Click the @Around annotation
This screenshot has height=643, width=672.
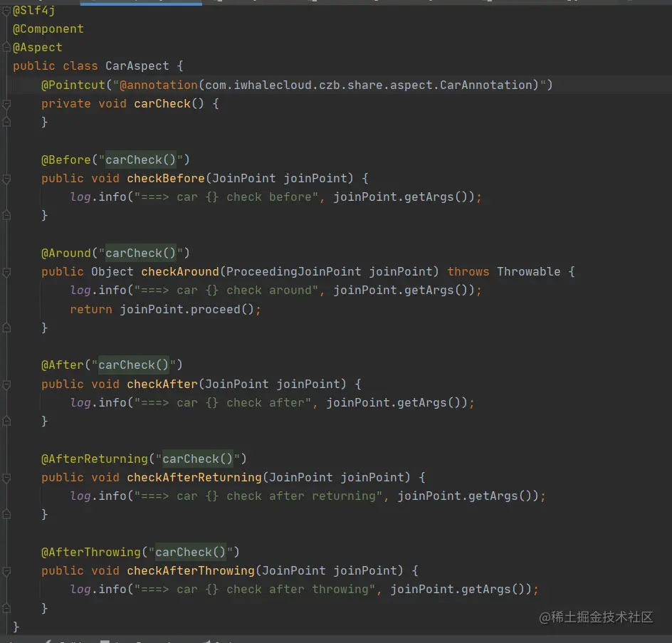66,253
